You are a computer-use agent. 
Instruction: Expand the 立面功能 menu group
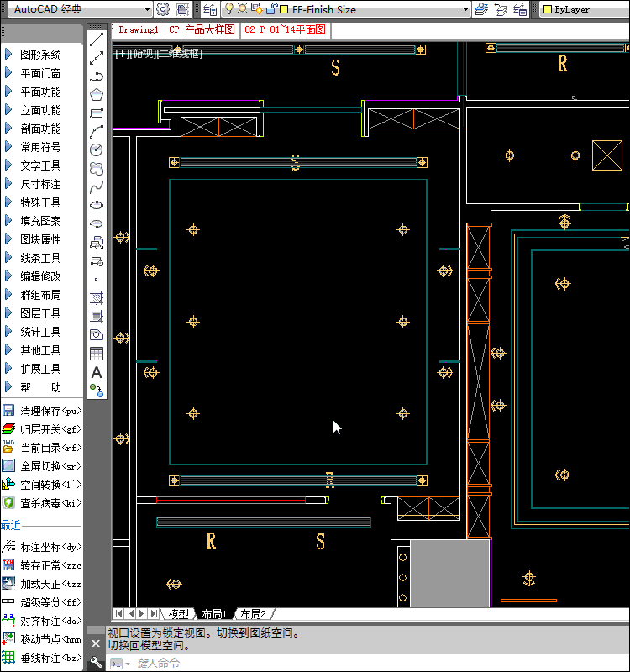click(x=41, y=110)
